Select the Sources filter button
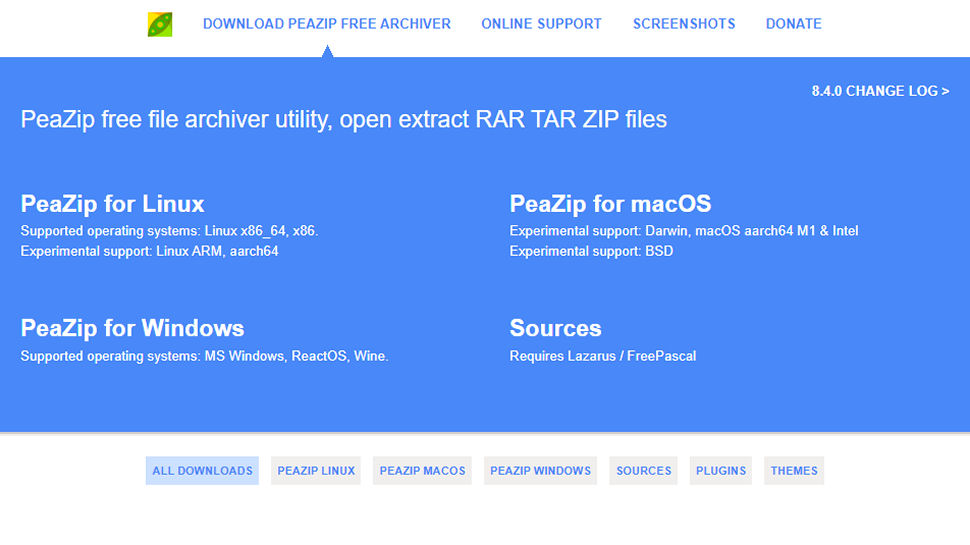Viewport: 970px width, 545px height. pyautogui.click(x=643, y=471)
